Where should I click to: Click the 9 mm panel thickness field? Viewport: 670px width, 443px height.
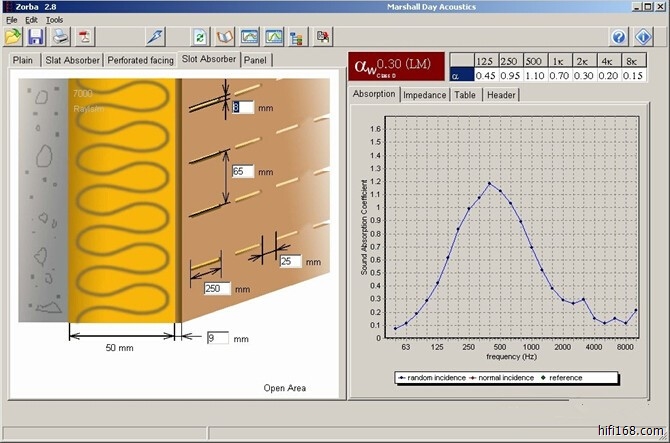[x=217, y=339]
